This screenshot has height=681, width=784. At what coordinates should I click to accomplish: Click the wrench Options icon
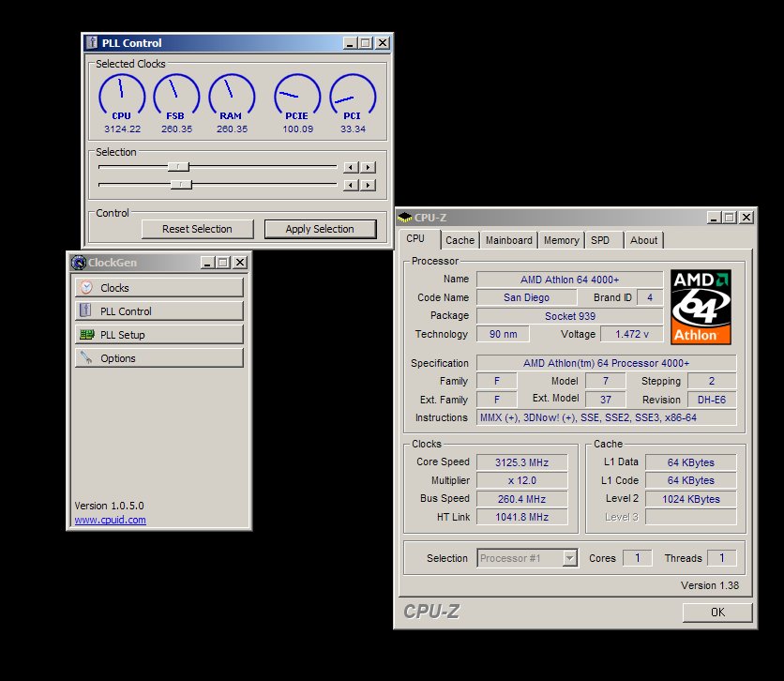pyautogui.click(x=86, y=357)
